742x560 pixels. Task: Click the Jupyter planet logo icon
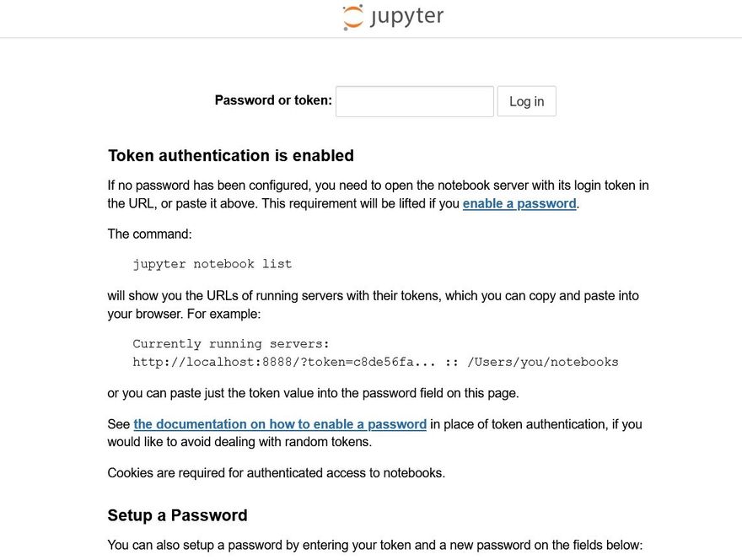(x=352, y=17)
